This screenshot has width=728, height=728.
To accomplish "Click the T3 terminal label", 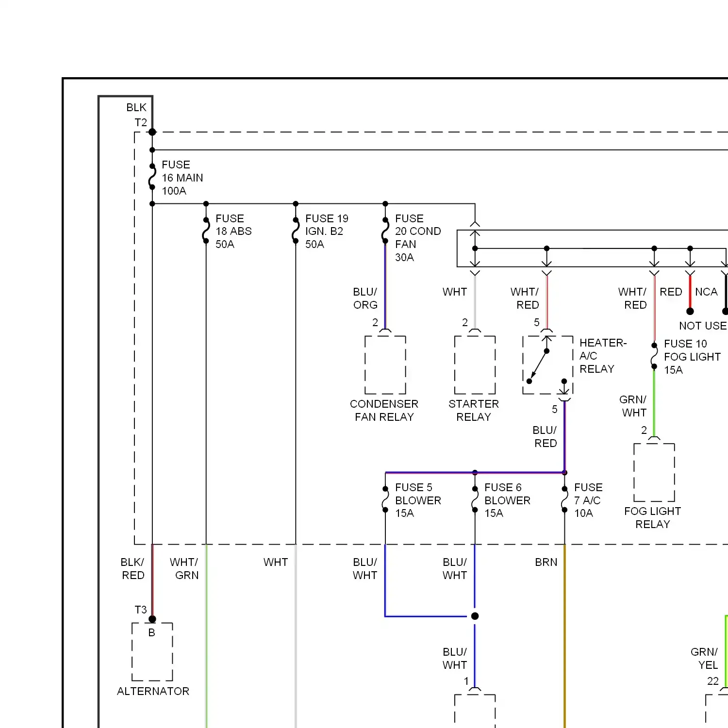I will click(x=141, y=610).
